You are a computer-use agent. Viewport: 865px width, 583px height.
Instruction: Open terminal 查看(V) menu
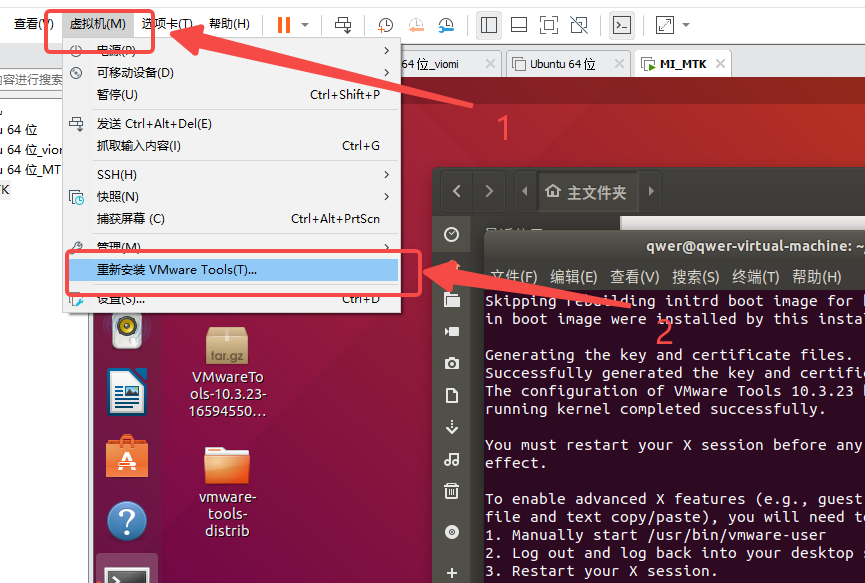(634, 276)
